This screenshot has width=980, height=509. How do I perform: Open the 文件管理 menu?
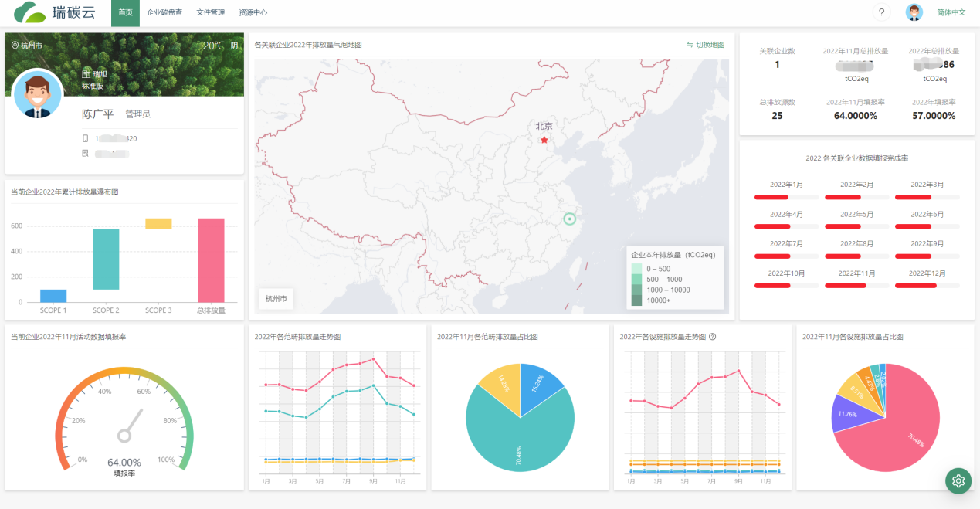(x=211, y=12)
